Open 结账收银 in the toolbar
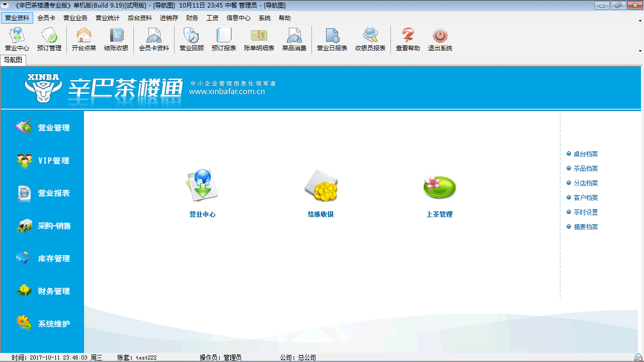Viewport: 644px width, 362px height. point(116,40)
